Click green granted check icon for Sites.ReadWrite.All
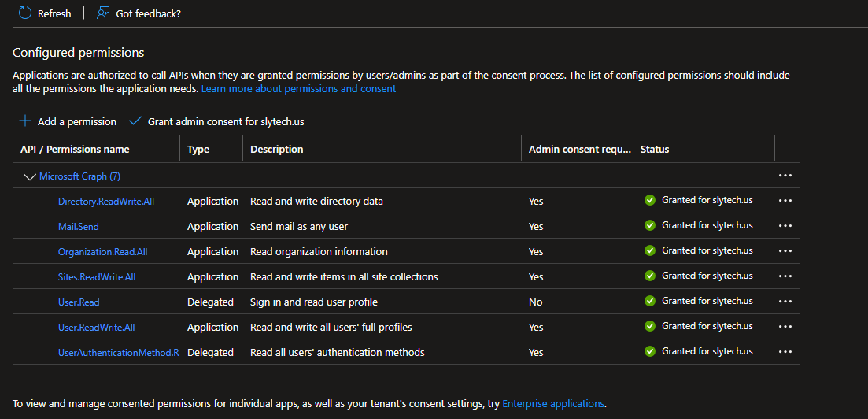 pyautogui.click(x=650, y=276)
